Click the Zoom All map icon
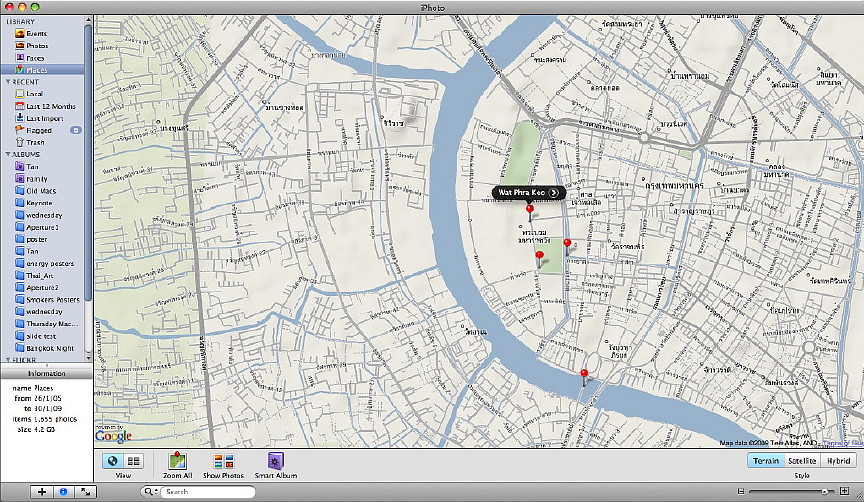This screenshot has width=864, height=502. tap(177, 461)
